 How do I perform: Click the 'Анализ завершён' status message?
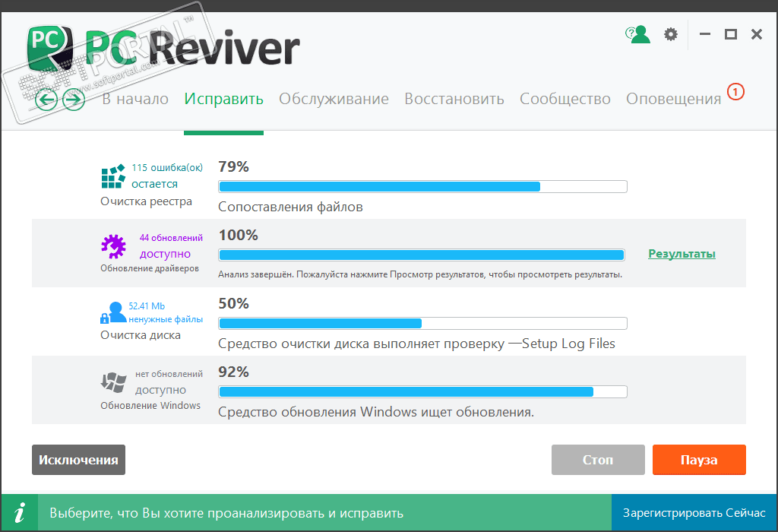(420, 274)
